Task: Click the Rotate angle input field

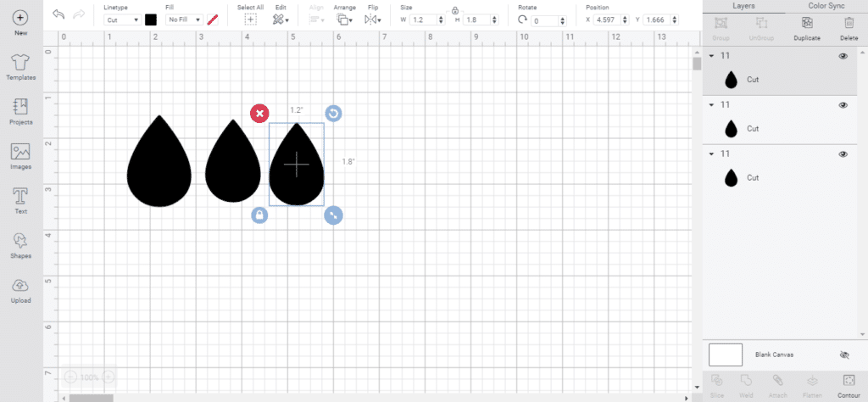Action: 547,20
